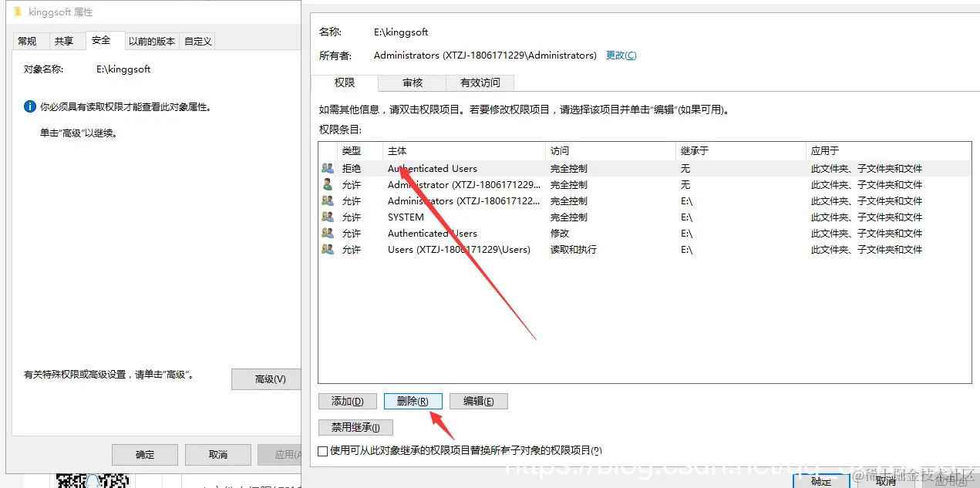Image resolution: width=980 pixels, height=488 pixels.
Task: Click the 更改(C) owner link
Action: pos(621,56)
